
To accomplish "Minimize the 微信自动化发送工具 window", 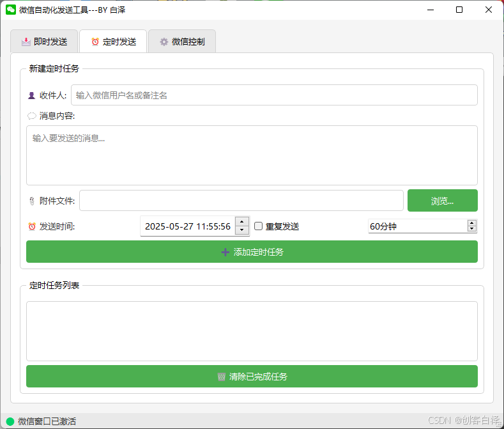I will pyautogui.click(x=431, y=10).
